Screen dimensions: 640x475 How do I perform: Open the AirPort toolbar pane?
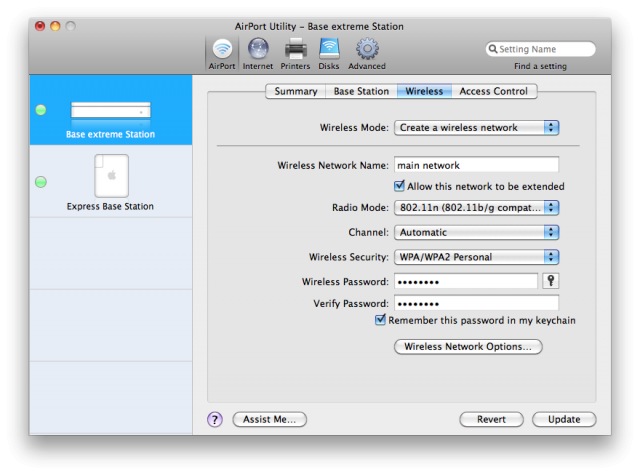[222, 53]
